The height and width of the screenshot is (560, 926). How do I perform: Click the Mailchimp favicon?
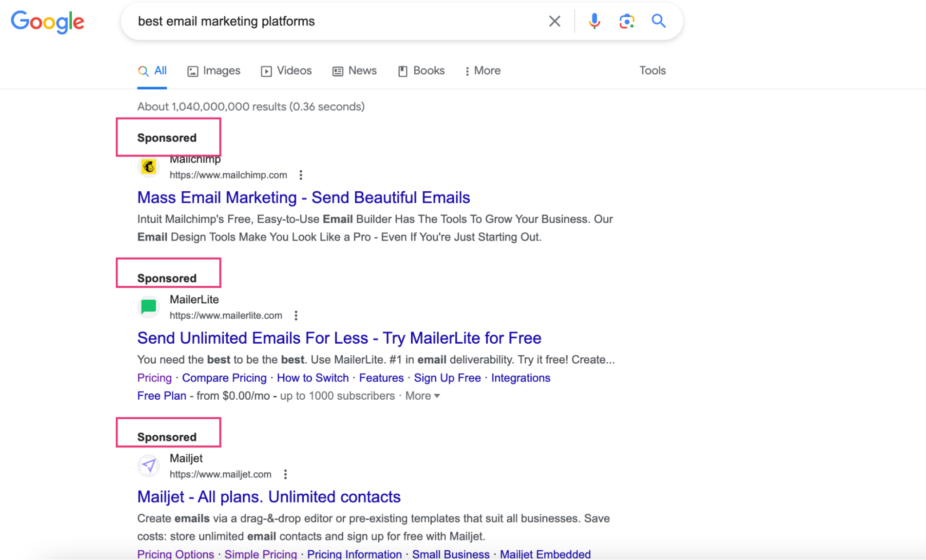click(149, 167)
